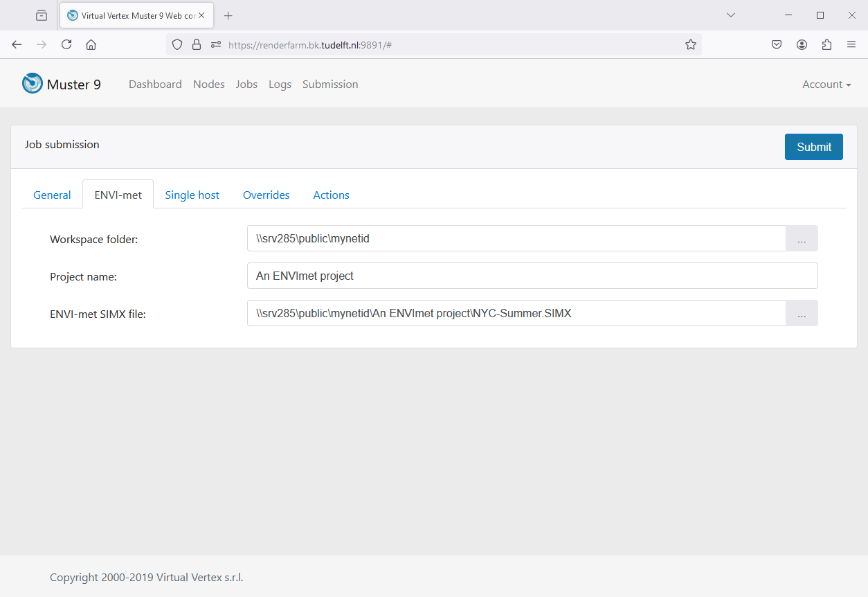Screen dimensions: 868x597
Task: Open the Firefox hamburger application menu
Action: click(851, 44)
